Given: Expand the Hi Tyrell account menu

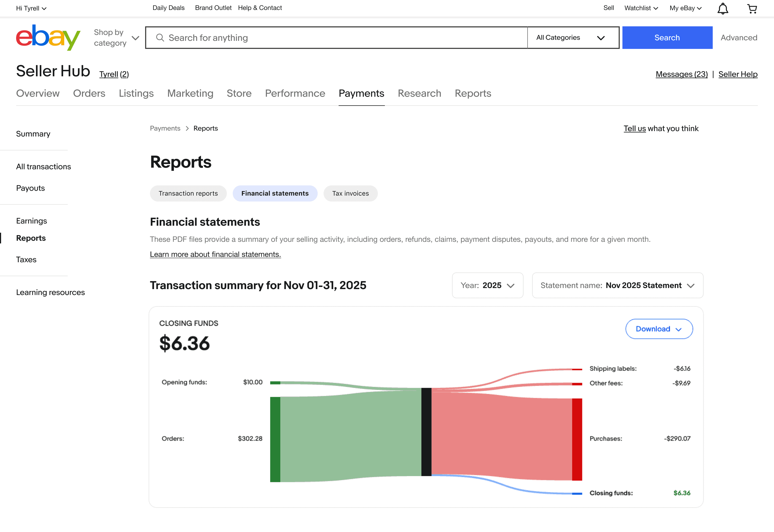Looking at the screenshot, I should pos(31,8).
